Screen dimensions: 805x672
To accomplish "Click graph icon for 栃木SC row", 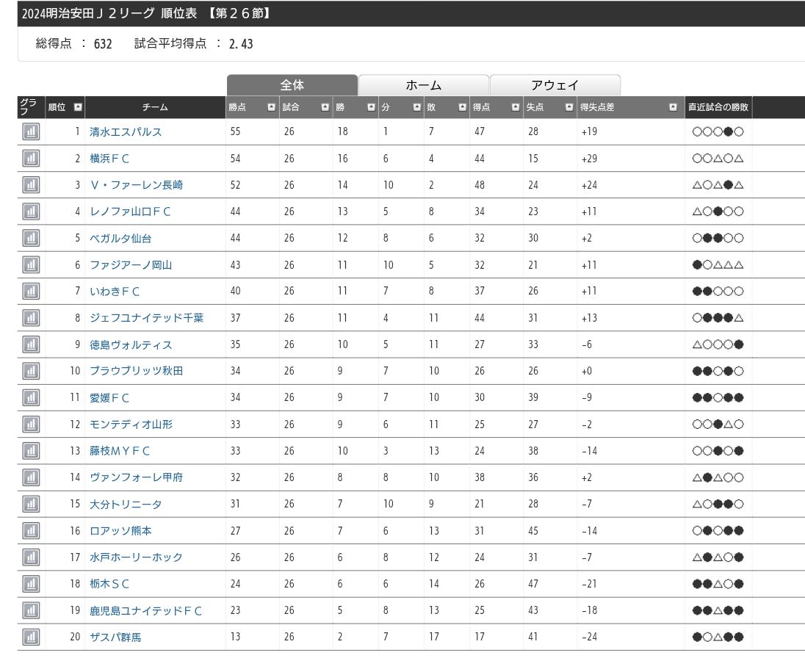I will tap(31, 584).
